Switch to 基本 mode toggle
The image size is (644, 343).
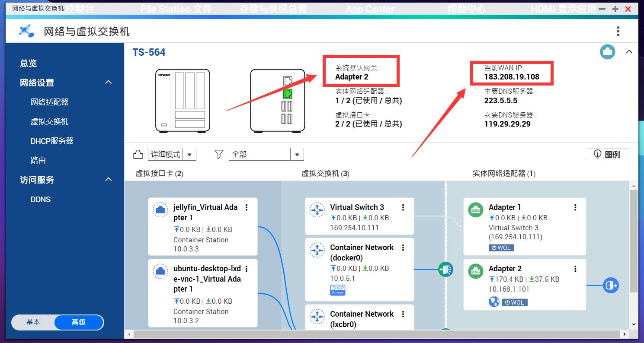tap(33, 322)
